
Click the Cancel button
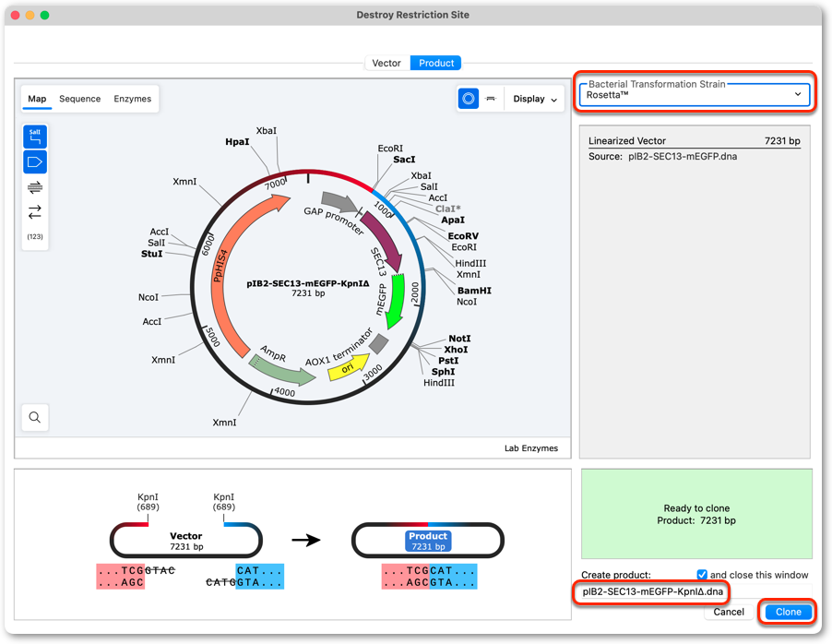tap(729, 612)
